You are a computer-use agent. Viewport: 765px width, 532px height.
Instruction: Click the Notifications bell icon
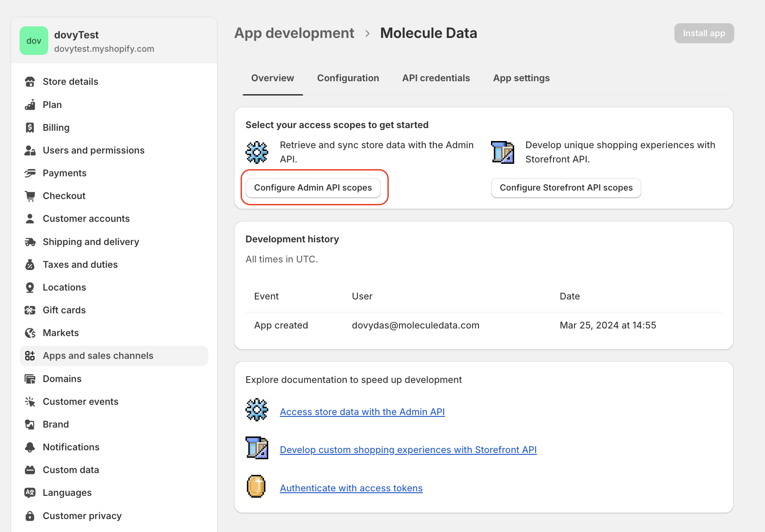click(x=30, y=447)
